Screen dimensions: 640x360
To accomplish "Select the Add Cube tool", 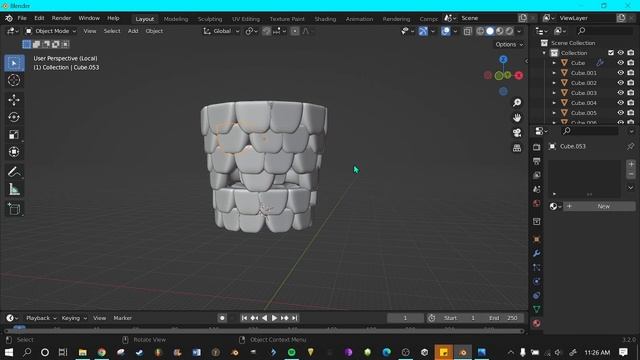I will tap(14, 209).
